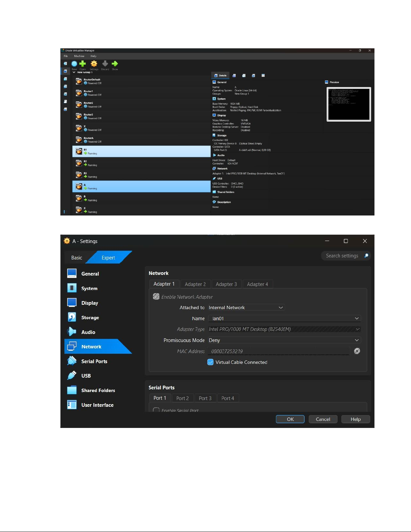
Task: Open Settings via orange gear toolbar icon
Action: tap(94, 64)
